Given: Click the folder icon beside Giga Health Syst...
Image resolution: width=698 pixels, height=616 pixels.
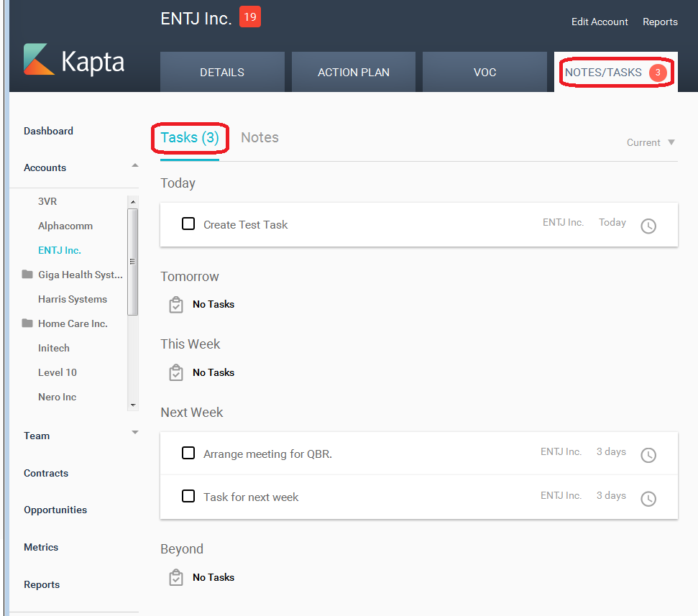Looking at the screenshot, I should 27,274.
